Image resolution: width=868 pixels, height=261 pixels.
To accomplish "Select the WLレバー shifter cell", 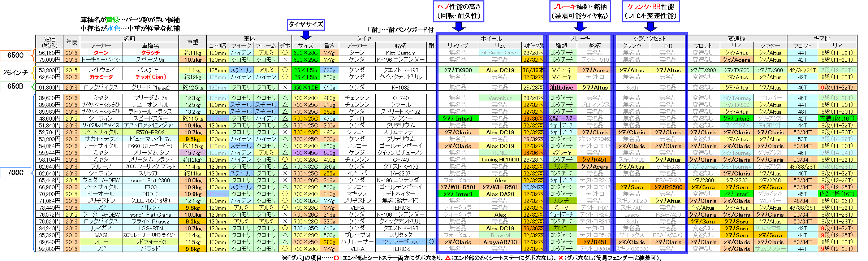I will point(770,201).
